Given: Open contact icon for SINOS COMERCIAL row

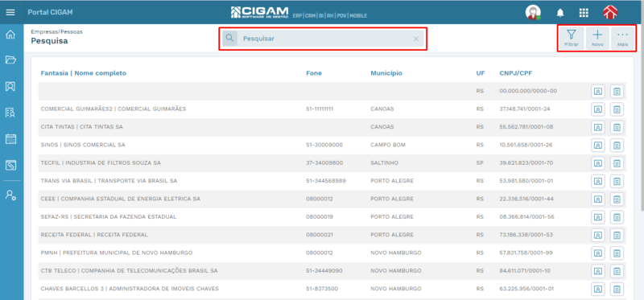Looking at the screenshot, I should coord(598,146).
